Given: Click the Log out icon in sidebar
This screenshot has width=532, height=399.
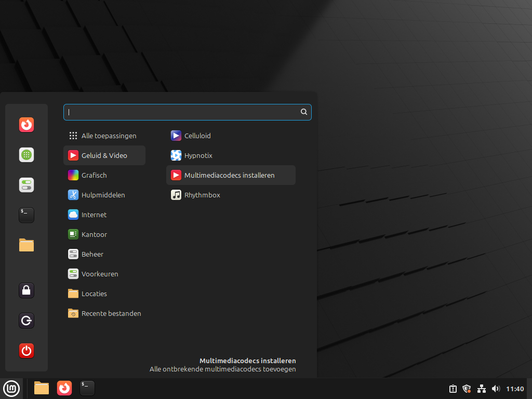Looking at the screenshot, I should pos(26,321).
